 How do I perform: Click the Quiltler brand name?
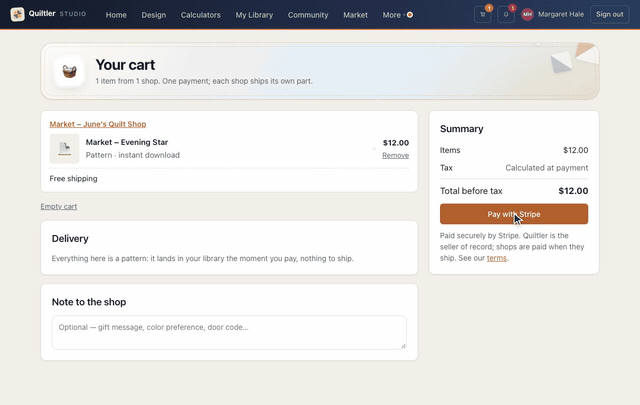point(42,13)
